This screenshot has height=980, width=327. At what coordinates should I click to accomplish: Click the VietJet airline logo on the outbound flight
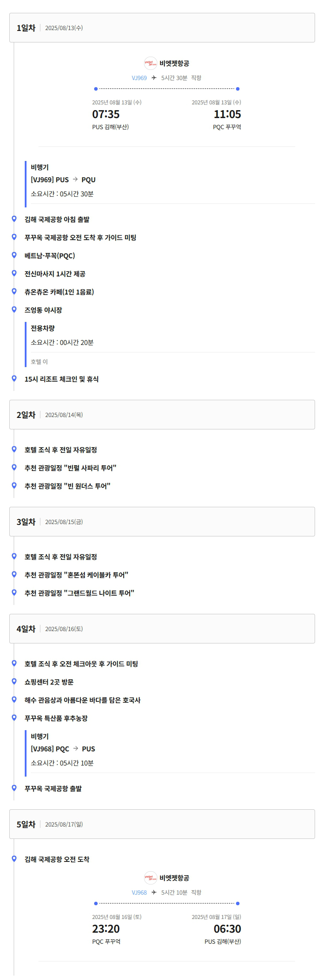click(x=151, y=63)
